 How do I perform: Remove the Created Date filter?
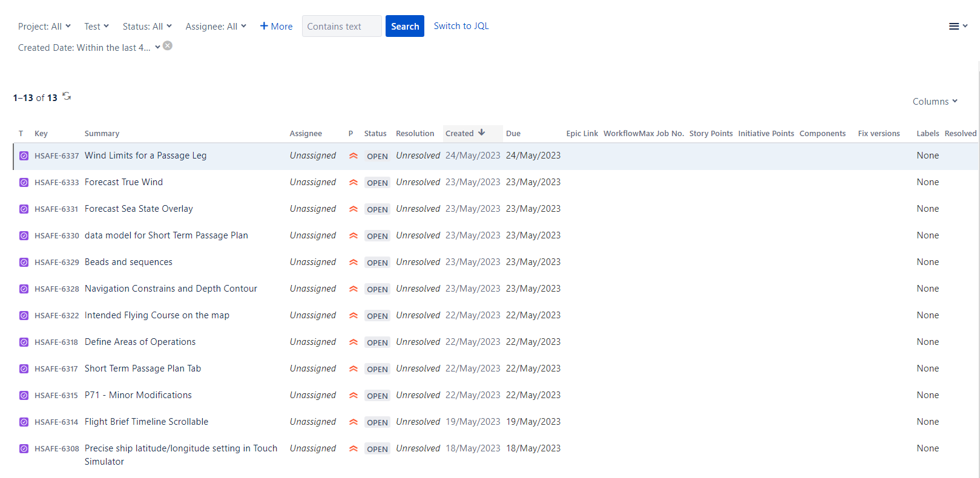click(168, 46)
